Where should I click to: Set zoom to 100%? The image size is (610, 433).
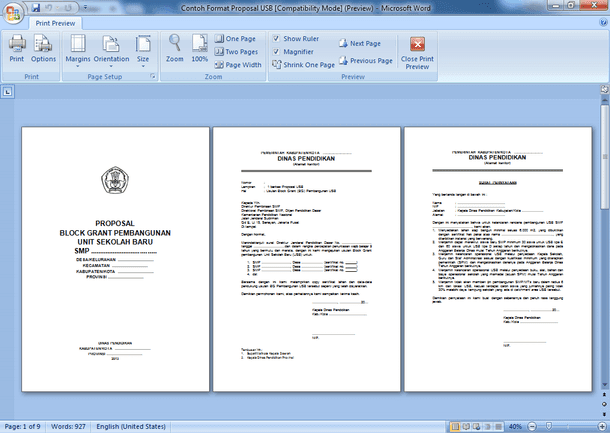click(200, 49)
